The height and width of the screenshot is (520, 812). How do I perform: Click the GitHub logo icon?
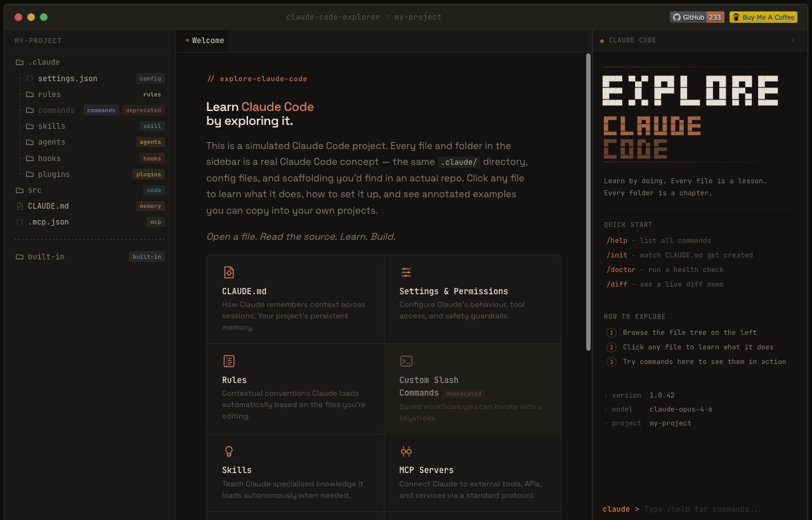pyautogui.click(x=677, y=17)
